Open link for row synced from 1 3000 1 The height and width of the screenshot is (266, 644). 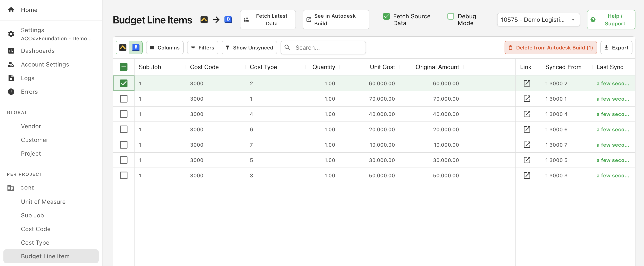527,98
